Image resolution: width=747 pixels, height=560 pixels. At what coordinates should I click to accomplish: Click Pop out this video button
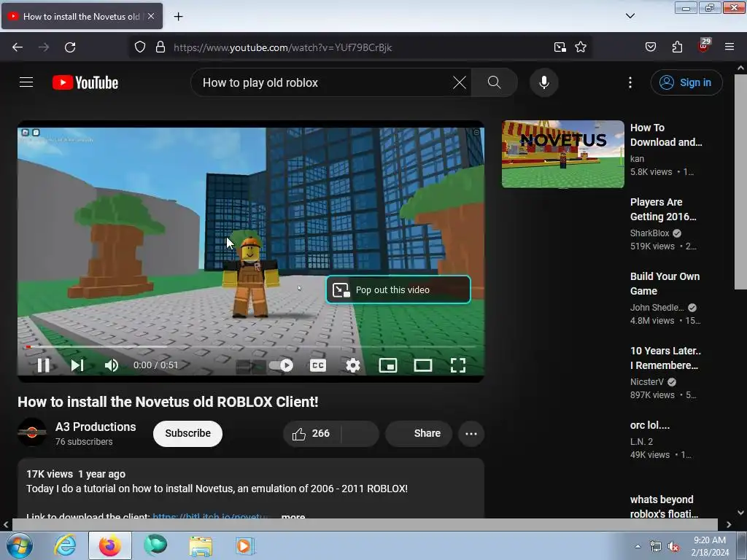point(398,289)
